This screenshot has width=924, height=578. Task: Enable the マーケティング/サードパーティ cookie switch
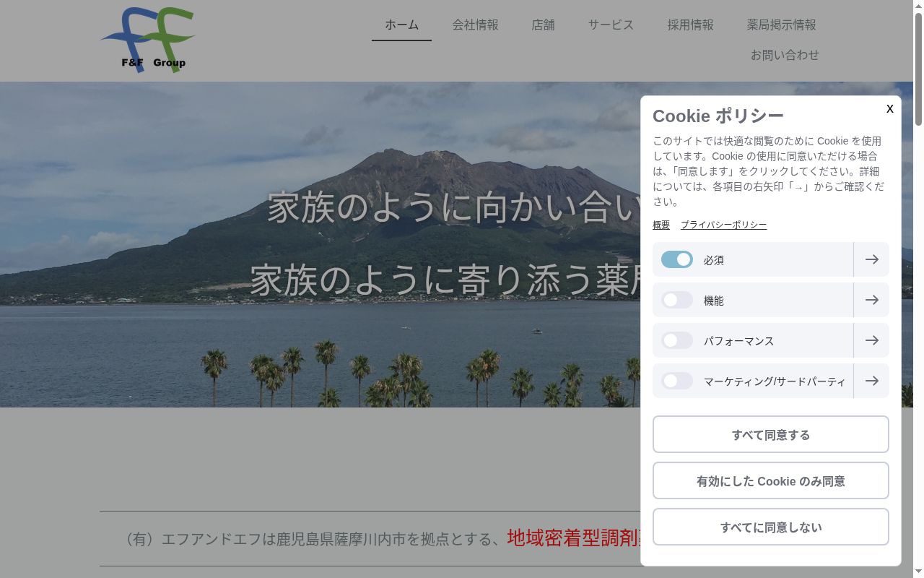pyautogui.click(x=677, y=381)
